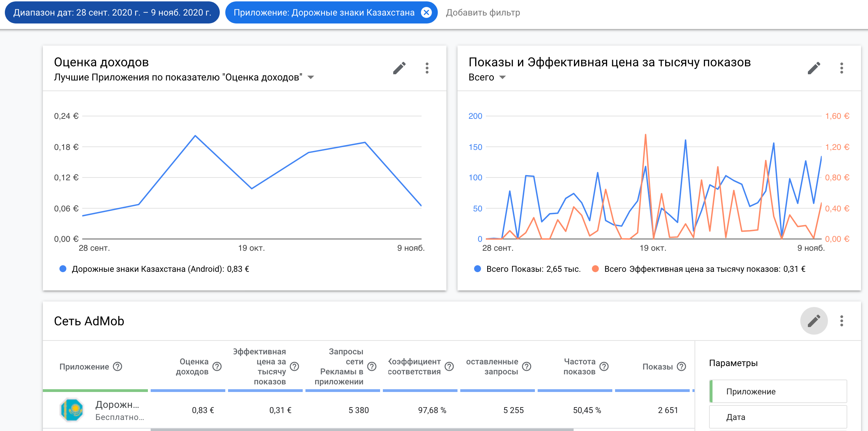Select the Приложение parameter option
This screenshot has width=868, height=431.
click(x=778, y=391)
